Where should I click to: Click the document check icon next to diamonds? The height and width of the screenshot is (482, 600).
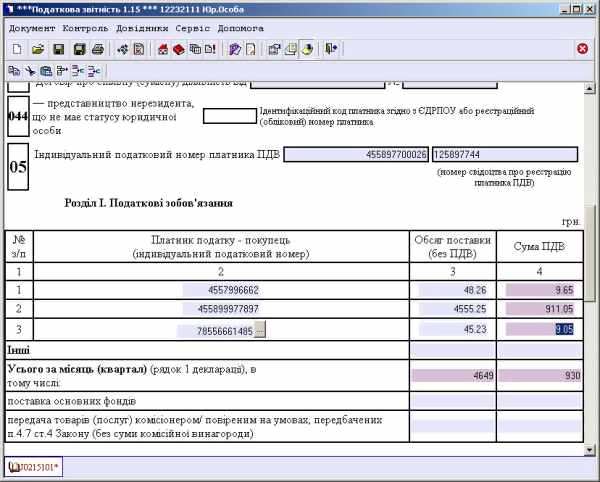[x=139, y=49]
